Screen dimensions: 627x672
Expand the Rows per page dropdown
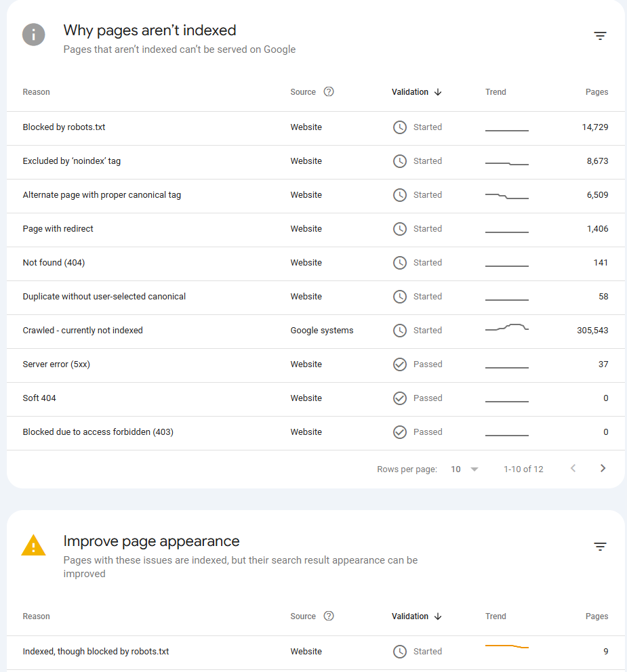465,469
